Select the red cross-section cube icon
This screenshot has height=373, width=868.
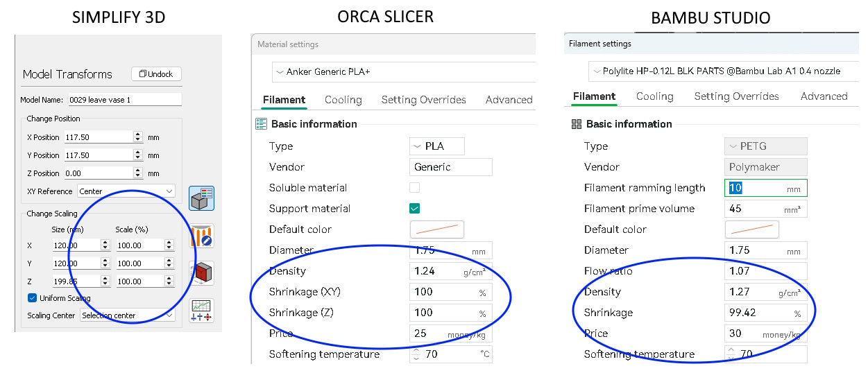(201, 273)
